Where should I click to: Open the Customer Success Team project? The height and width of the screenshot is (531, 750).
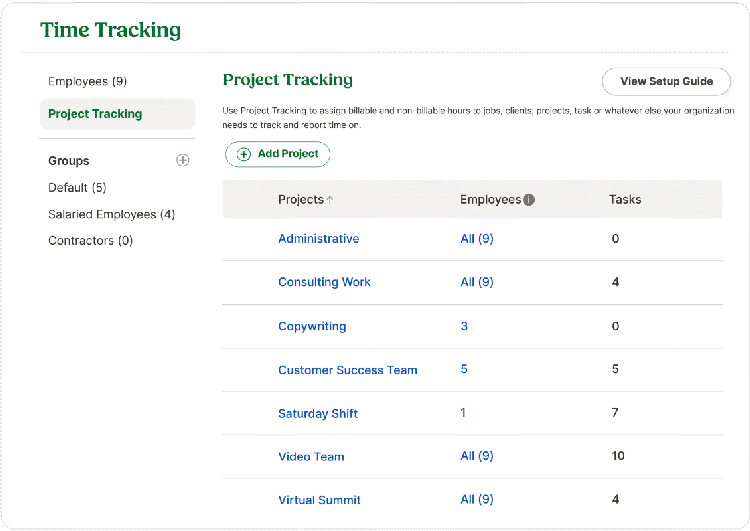click(347, 370)
